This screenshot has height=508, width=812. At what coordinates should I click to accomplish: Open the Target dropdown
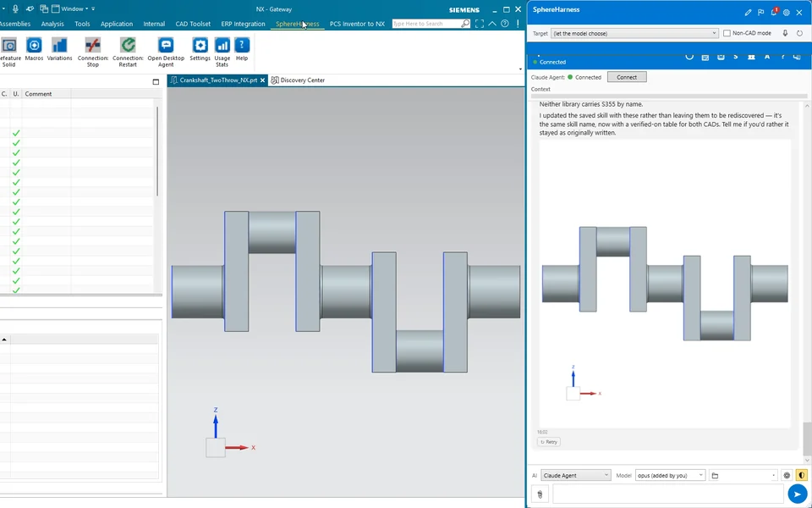634,33
